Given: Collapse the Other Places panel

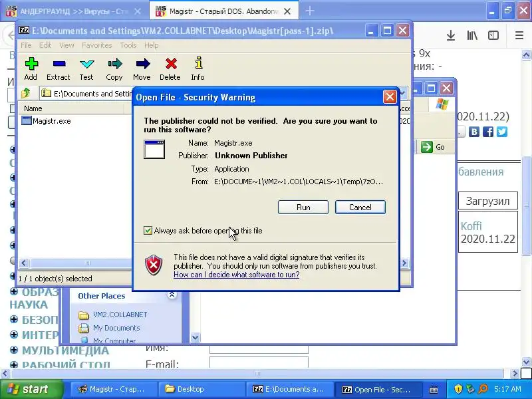Looking at the screenshot, I should pyautogui.click(x=172, y=295).
